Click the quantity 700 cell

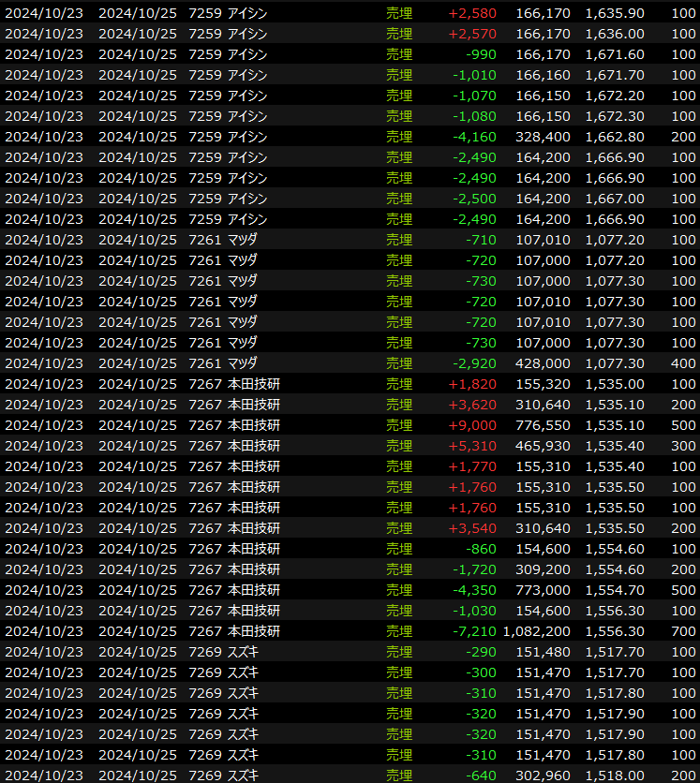coord(683,631)
